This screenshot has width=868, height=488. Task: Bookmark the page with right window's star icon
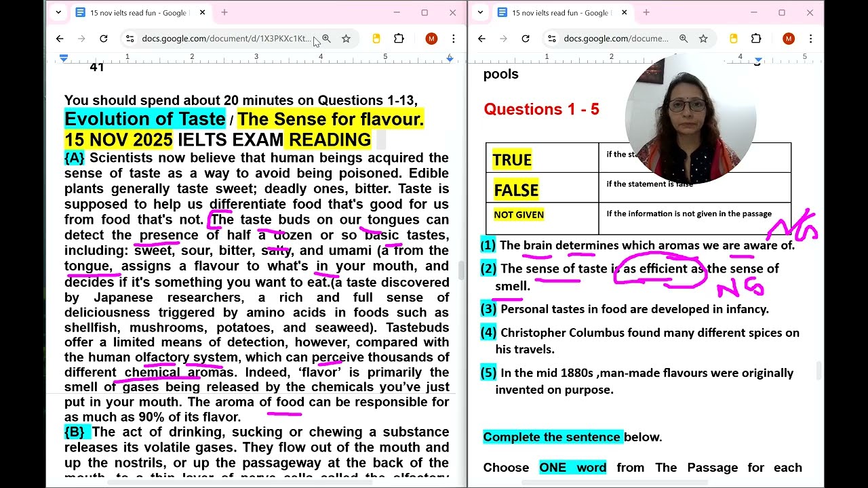tap(703, 39)
